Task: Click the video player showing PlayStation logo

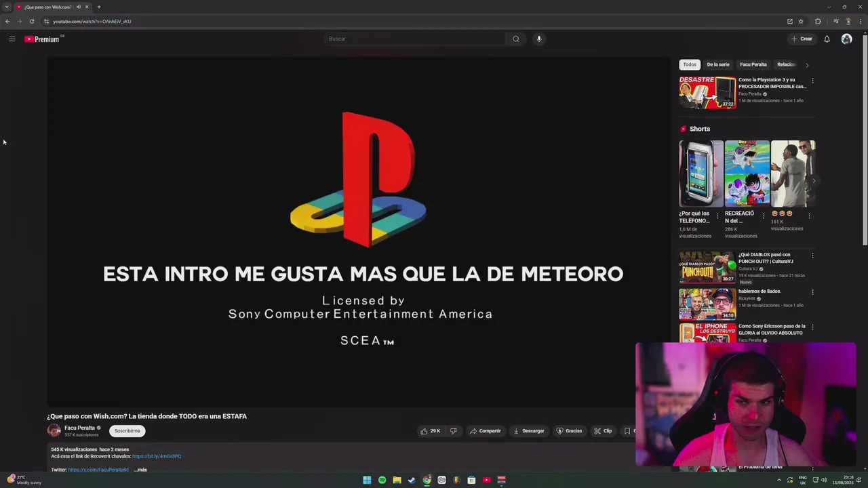Action: tap(359, 232)
